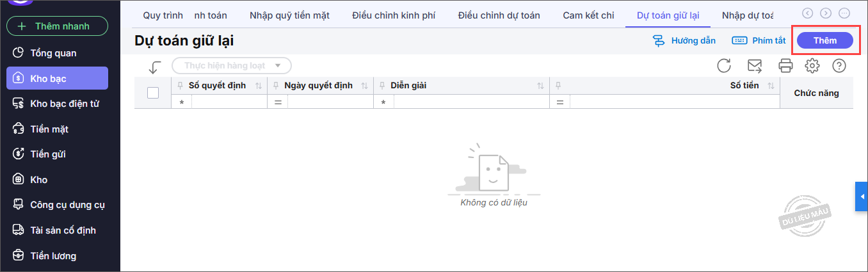This screenshot has width=868, height=272.
Task: Tick the select-all rows checkbox
Action: tap(153, 93)
